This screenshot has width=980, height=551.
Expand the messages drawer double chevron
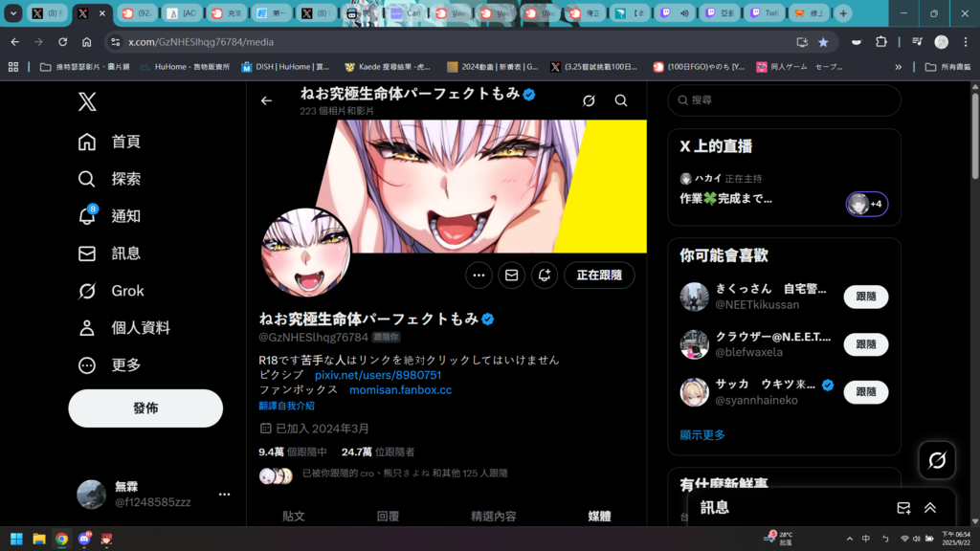[x=930, y=508]
